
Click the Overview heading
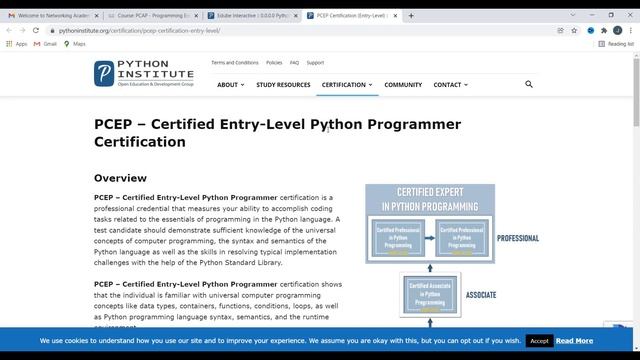pyautogui.click(x=120, y=178)
